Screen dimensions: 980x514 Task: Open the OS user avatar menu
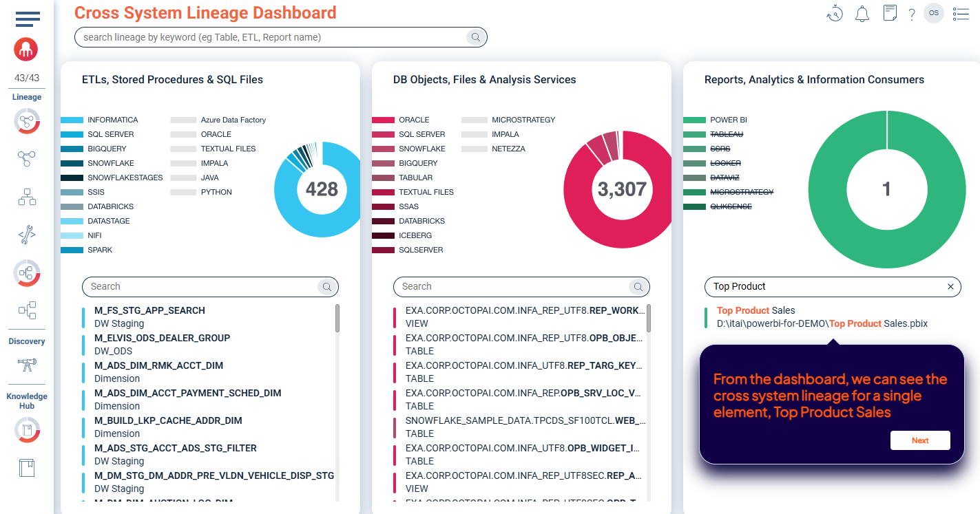click(x=934, y=13)
